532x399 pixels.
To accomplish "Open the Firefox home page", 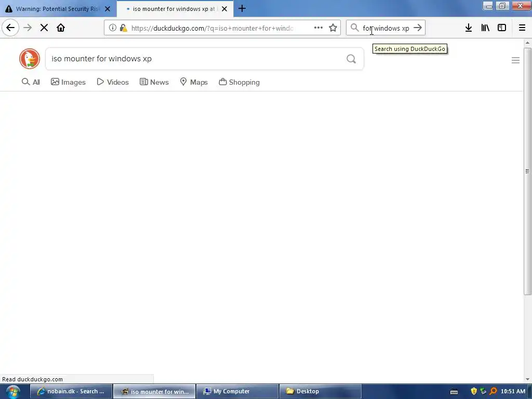I will click(x=61, y=28).
